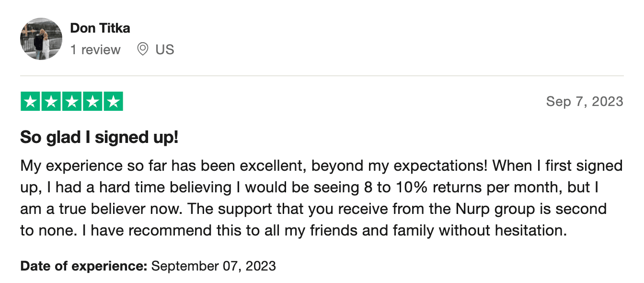Click the Sep 7, 2023 review date
Screen dimensions: 644x283
pos(585,102)
